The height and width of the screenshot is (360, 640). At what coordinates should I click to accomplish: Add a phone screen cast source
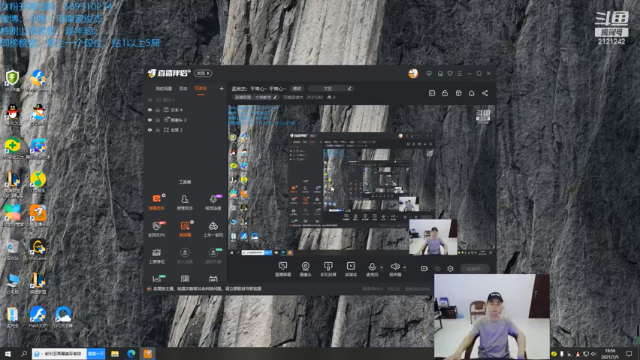(x=328, y=269)
